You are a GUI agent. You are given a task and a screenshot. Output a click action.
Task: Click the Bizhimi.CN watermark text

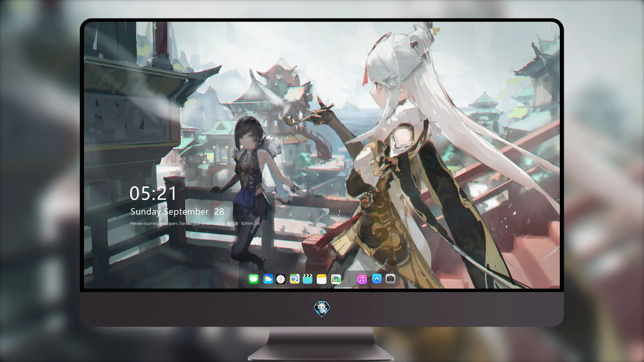(250, 223)
